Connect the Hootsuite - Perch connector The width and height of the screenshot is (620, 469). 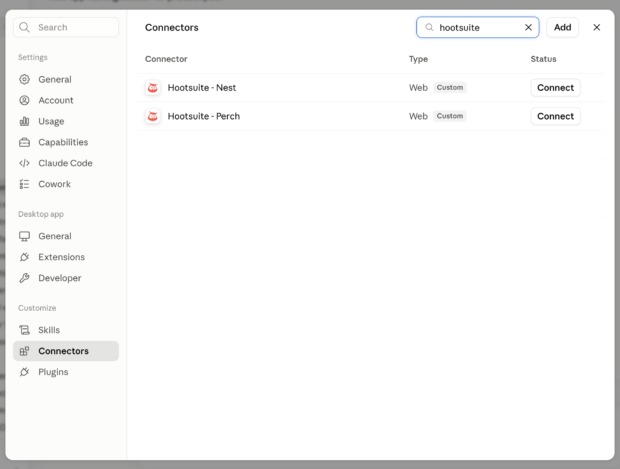tap(555, 116)
